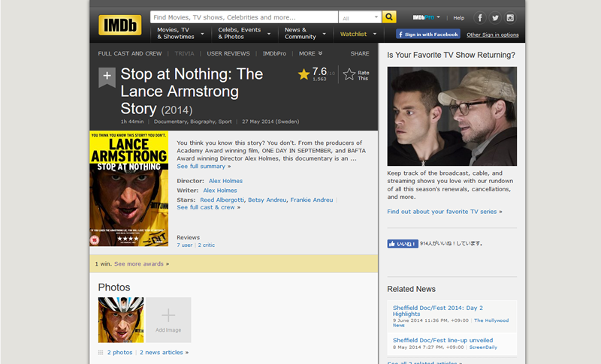Open the USER REVIEWS tab
Viewport: 601px width, 364px height.
tap(228, 53)
